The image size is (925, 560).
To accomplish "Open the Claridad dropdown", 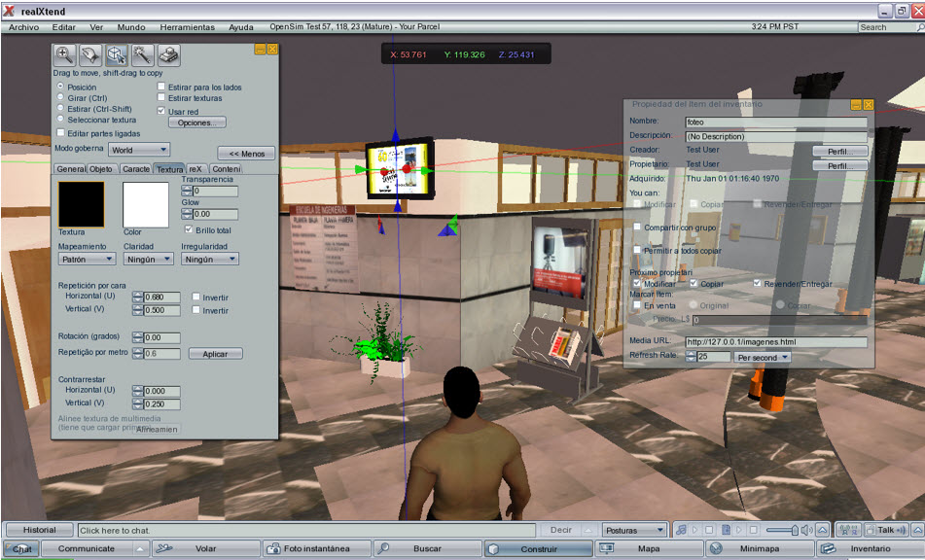I will [x=148, y=259].
